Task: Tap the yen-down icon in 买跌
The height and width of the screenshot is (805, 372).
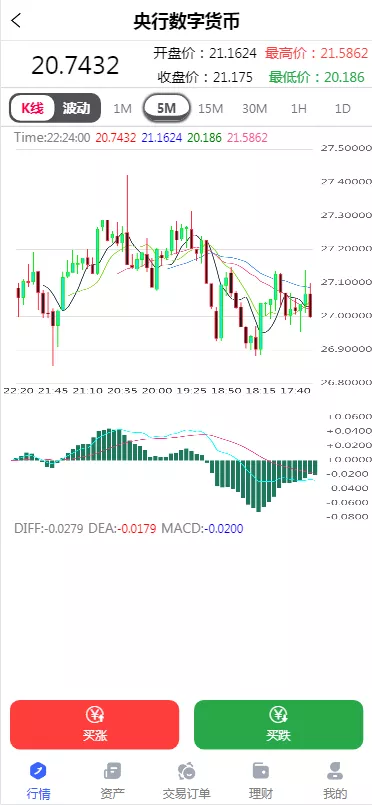Action: (278, 715)
